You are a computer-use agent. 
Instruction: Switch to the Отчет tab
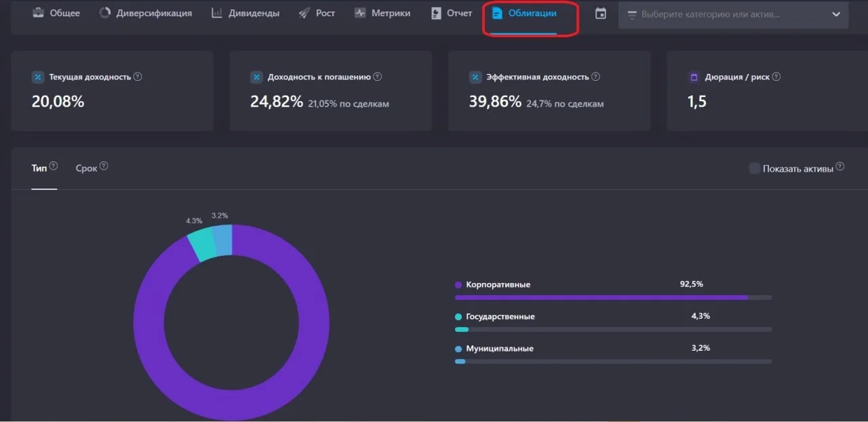(x=452, y=13)
